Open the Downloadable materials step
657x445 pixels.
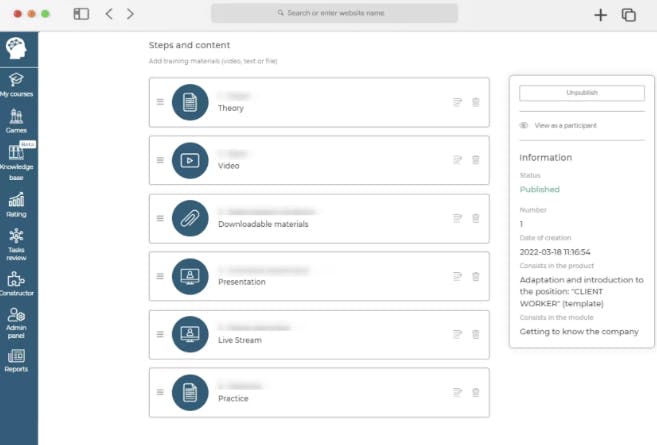coord(262,224)
